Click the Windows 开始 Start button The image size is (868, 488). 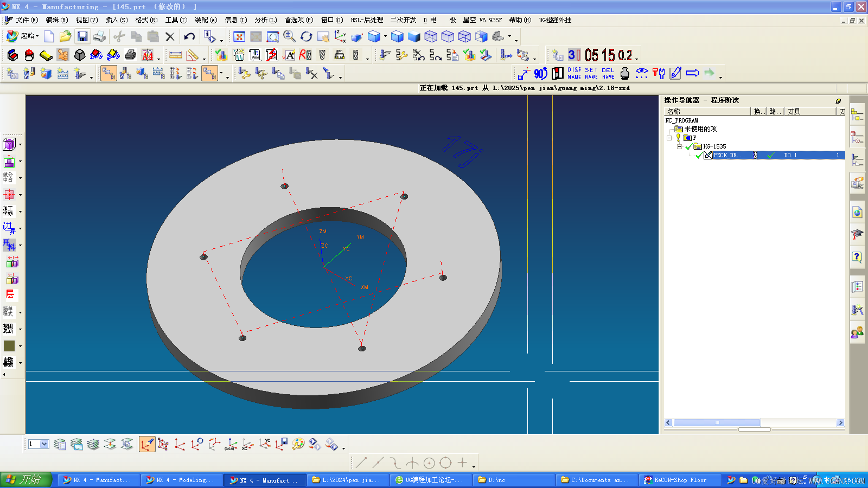click(25, 479)
